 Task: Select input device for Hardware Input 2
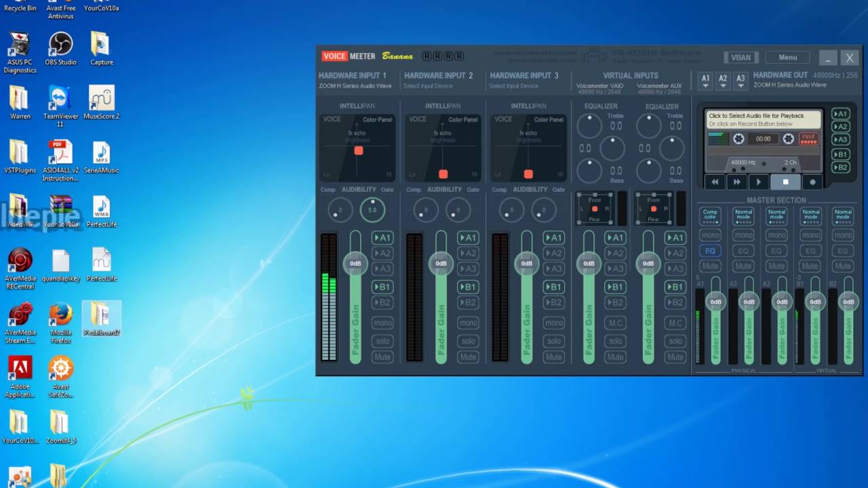click(x=428, y=86)
